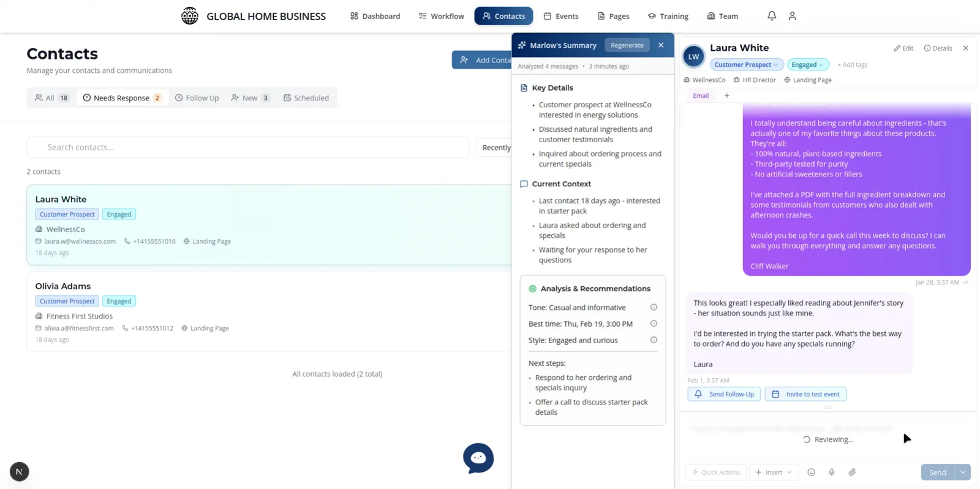The height and width of the screenshot is (489, 980).
Task: Click the Regenerate summary button
Action: 627,45
